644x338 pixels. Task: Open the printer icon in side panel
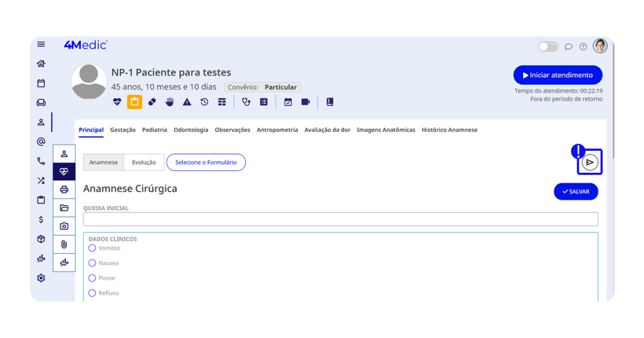coord(64,190)
